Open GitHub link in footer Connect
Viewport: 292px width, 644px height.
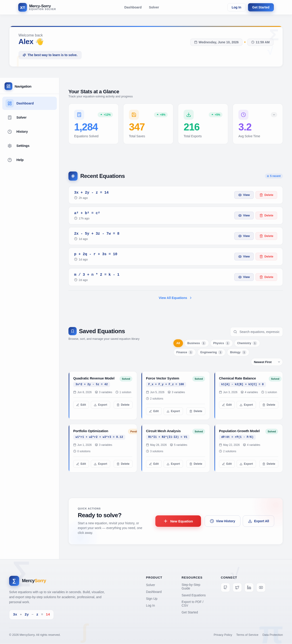pos(225,587)
